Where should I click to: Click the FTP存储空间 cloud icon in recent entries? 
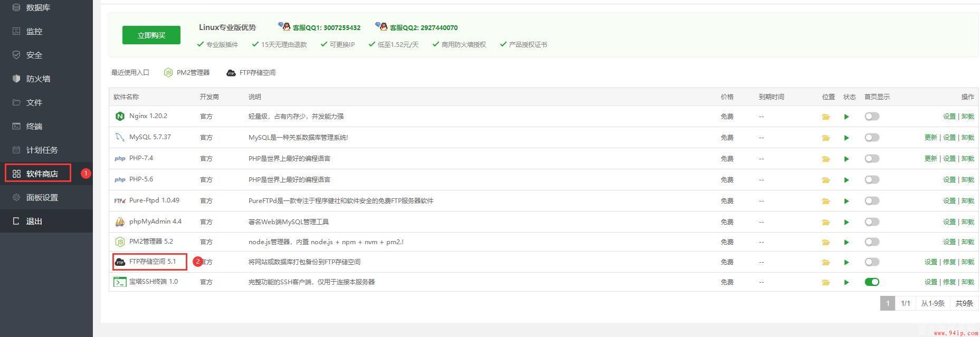(231, 73)
